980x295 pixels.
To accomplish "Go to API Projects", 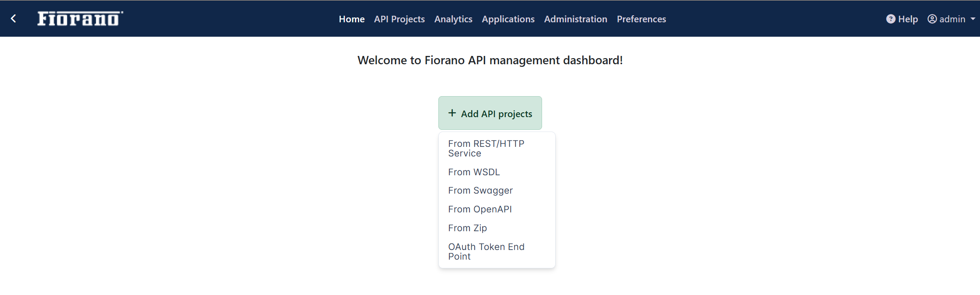I will coord(399,19).
